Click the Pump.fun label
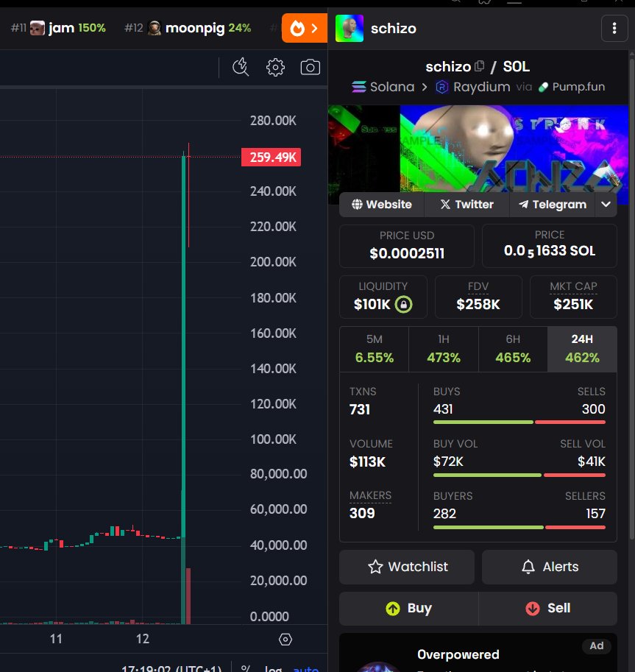The width and height of the screenshot is (635, 672). click(572, 87)
